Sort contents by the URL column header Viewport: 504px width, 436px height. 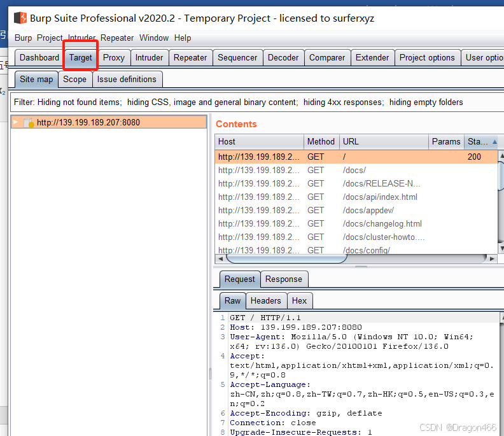point(384,142)
